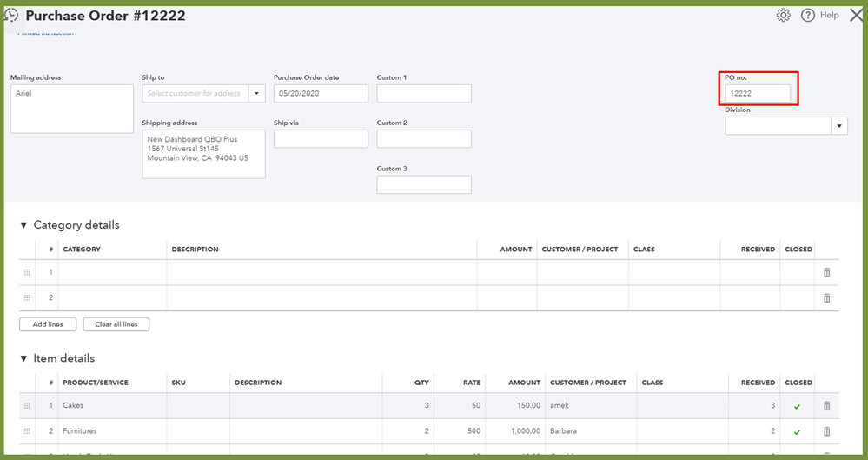The width and height of the screenshot is (868, 460).
Task: Edit the Purchase Order date field
Action: 321,93
